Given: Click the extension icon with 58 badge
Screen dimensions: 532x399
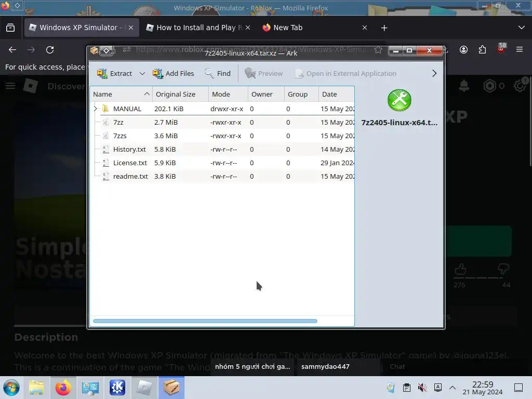Looking at the screenshot, I should pyautogui.click(x=501, y=48).
